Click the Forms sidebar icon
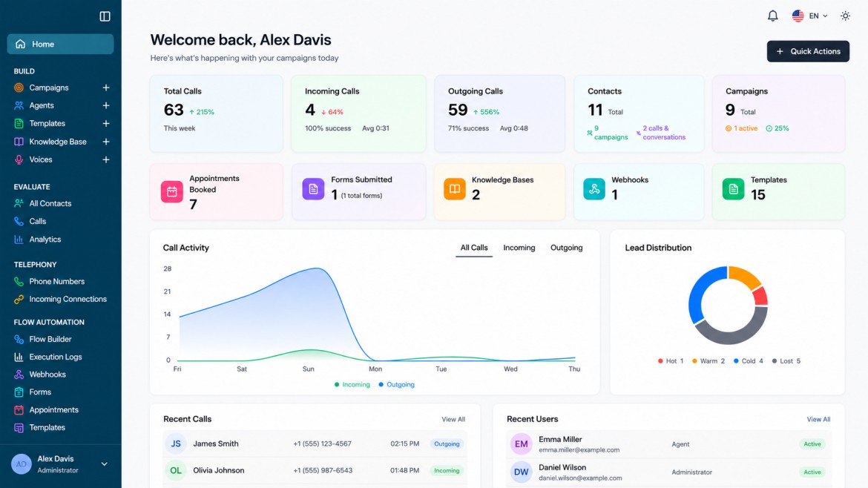Image resolution: width=868 pixels, height=488 pixels. (19, 392)
